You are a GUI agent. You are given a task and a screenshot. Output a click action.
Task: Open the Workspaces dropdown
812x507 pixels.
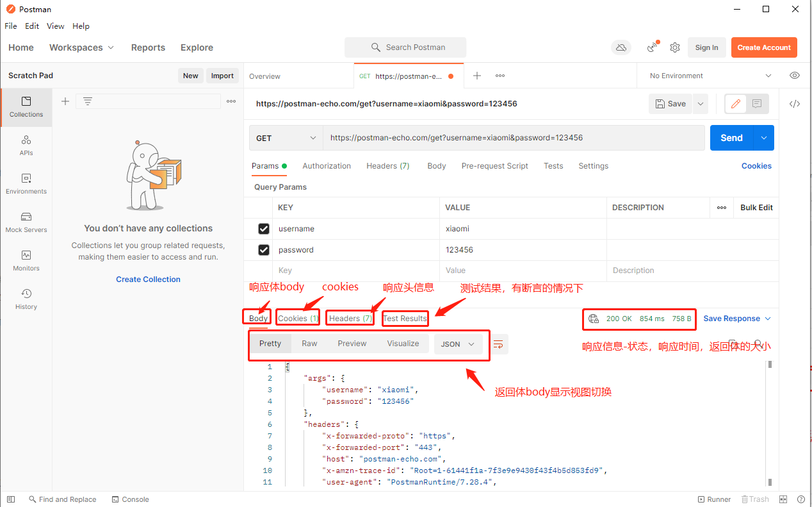[81, 47]
